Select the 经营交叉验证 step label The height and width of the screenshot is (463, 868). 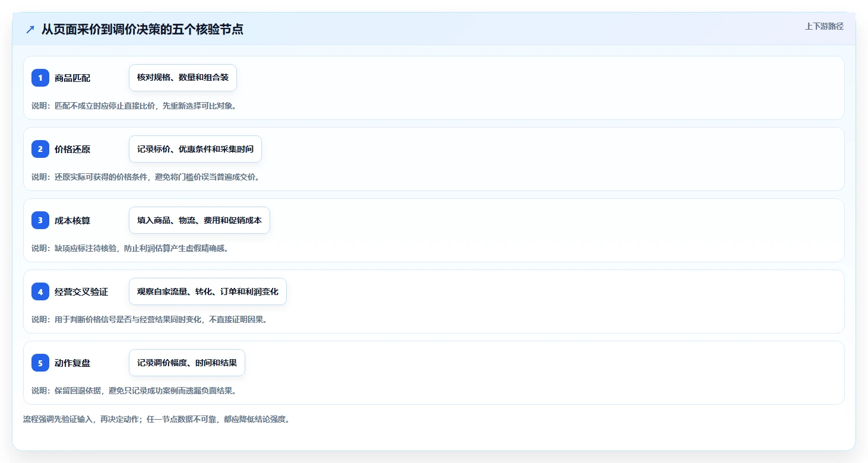(x=81, y=291)
